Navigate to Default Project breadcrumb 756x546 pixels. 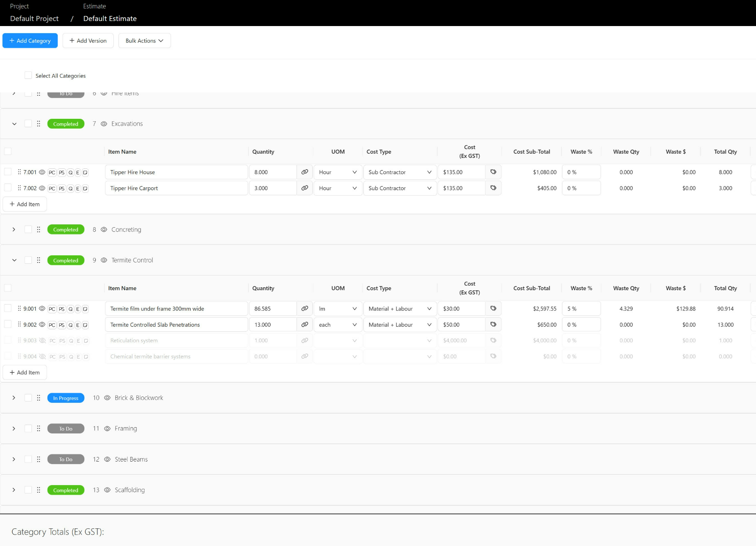34,18
